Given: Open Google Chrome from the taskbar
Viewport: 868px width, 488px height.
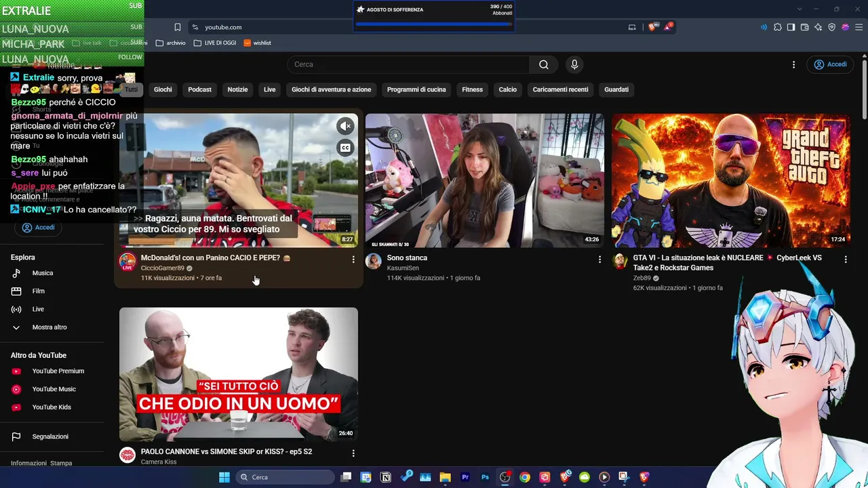Looking at the screenshot, I should click(525, 477).
